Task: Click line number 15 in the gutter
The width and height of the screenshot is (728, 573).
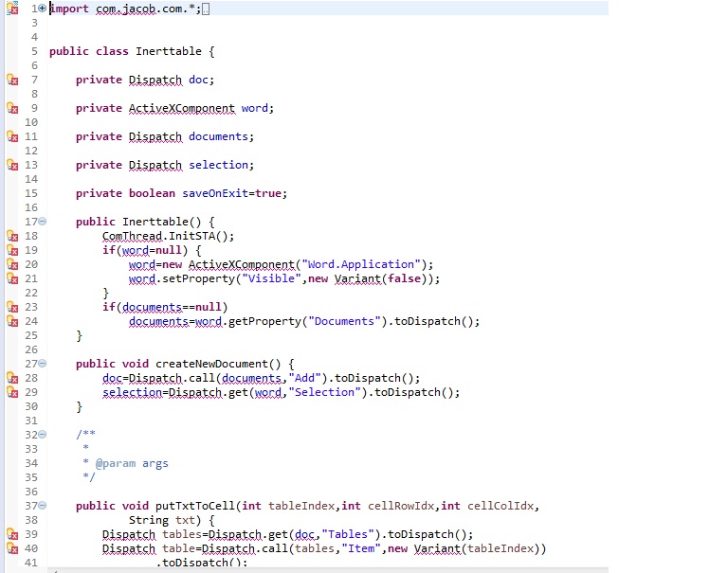Action: 31,193
